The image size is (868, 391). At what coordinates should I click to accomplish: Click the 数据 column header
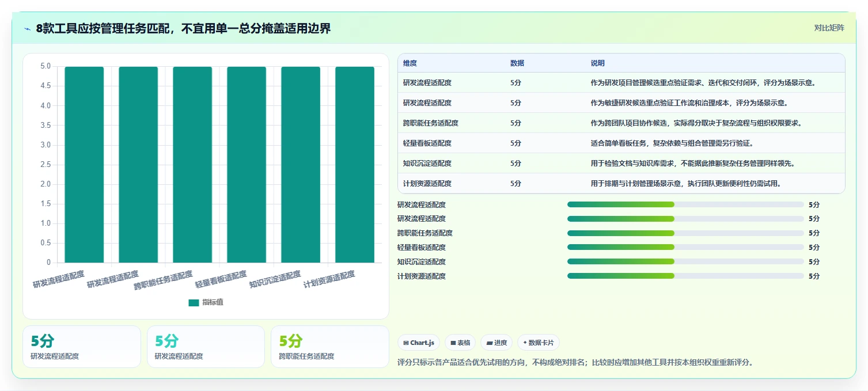517,63
